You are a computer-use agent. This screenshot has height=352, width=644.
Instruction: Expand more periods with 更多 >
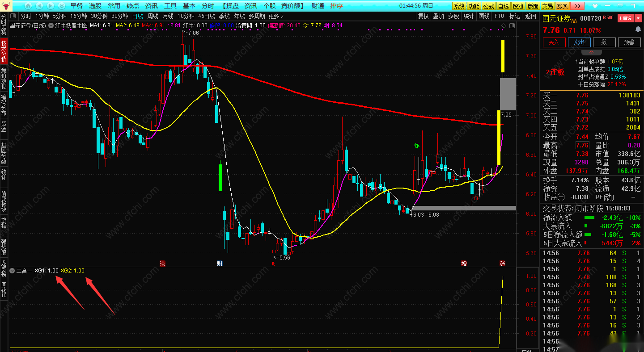(276, 16)
